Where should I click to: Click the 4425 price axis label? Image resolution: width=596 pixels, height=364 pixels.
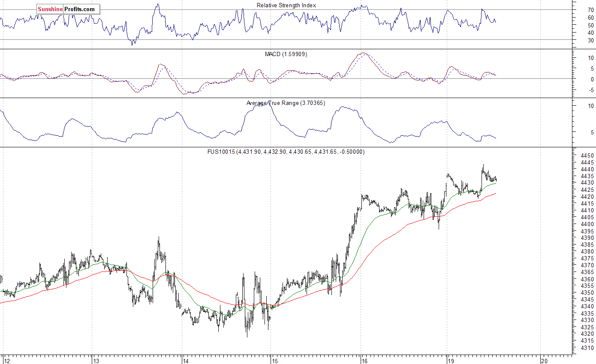(x=587, y=190)
